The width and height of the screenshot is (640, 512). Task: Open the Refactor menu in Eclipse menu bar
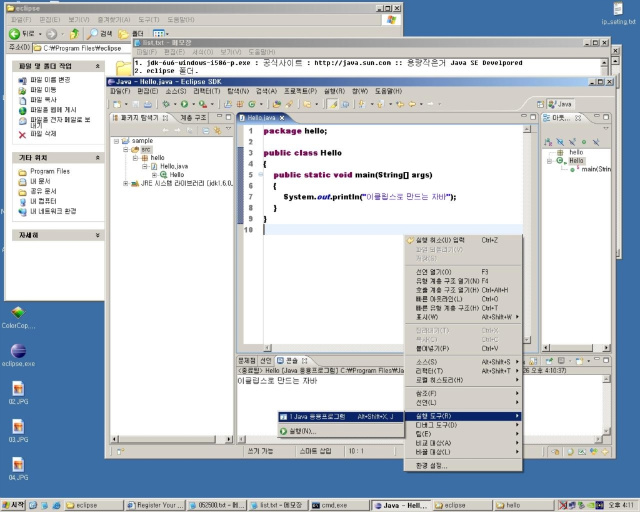[x=207, y=91]
